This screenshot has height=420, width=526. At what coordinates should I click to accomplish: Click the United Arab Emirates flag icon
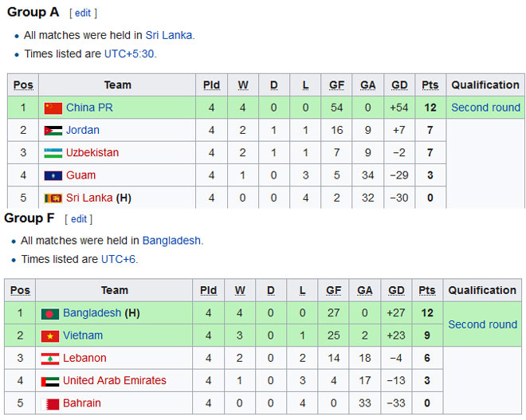point(49,380)
